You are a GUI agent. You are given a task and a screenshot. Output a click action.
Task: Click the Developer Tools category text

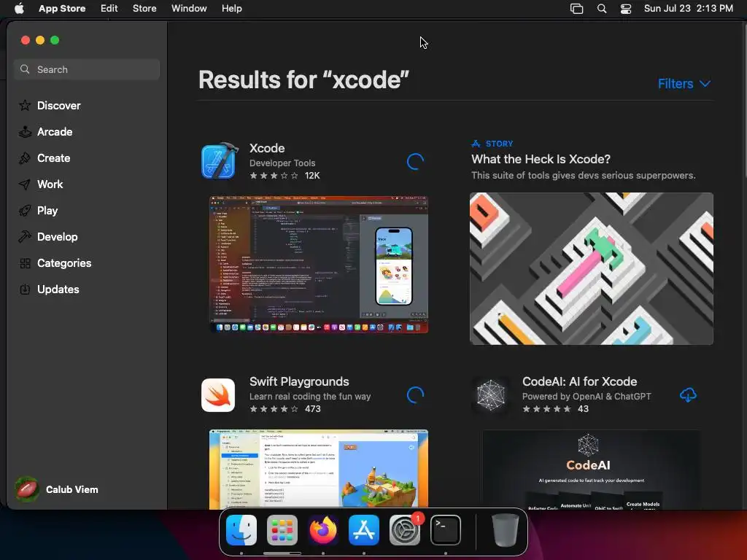pyautogui.click(x=282, y=163)
